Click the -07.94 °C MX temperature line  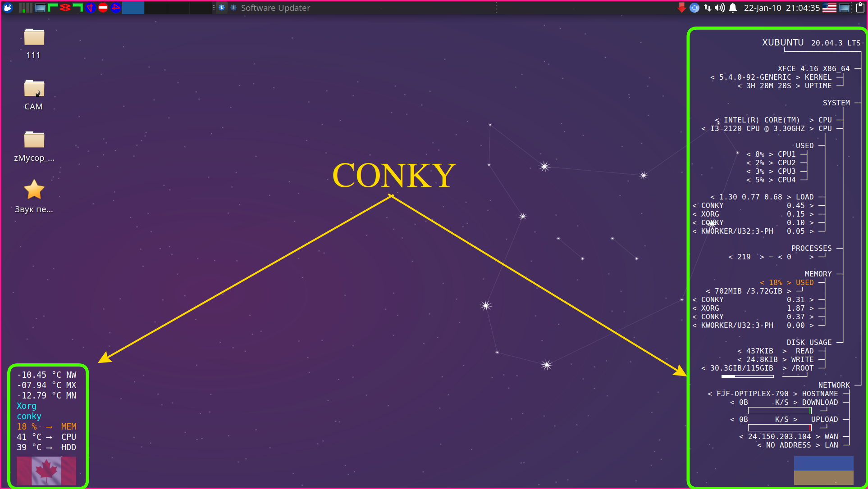[x=46, y=385]
